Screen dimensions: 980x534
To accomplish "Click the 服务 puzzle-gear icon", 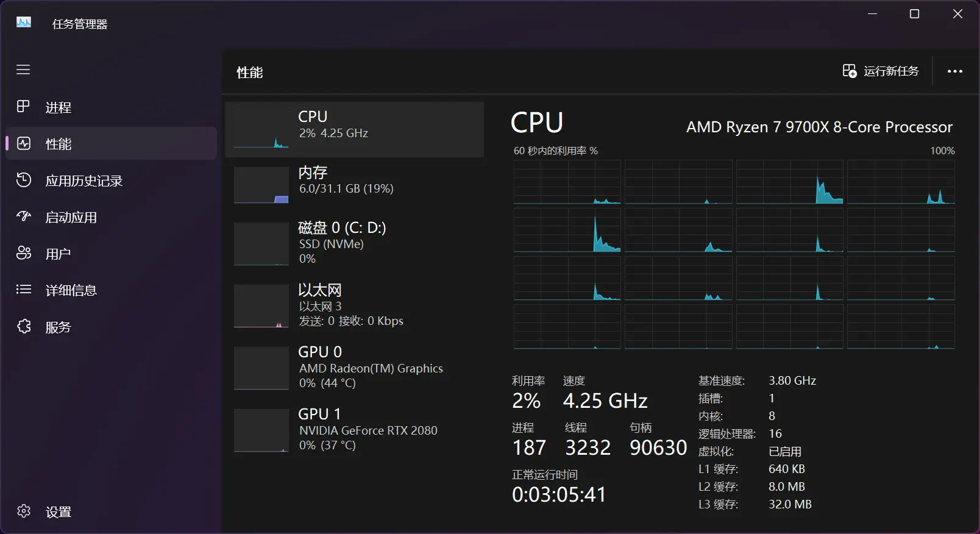I will pyautogui.click(x=24, y=327).
